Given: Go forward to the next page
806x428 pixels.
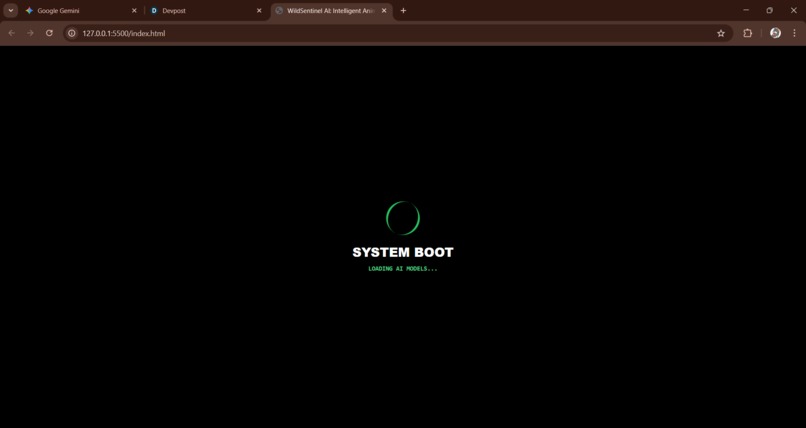Looking at the screenshot, I should 30,33.
